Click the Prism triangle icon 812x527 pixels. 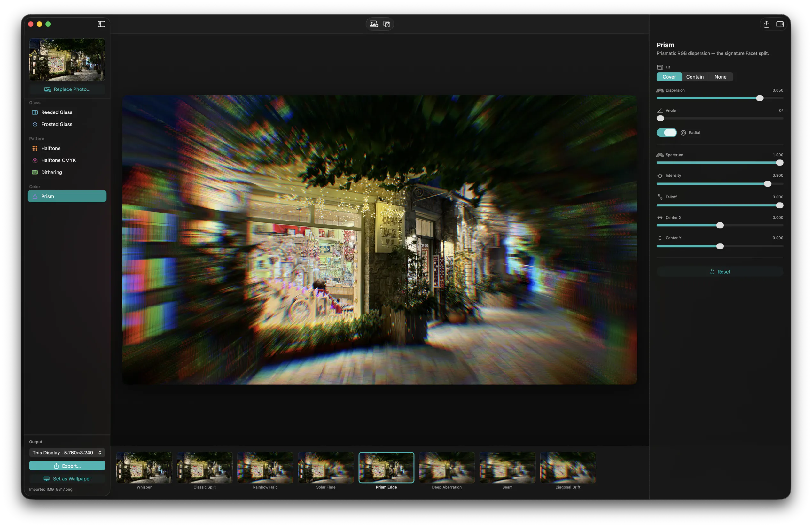pyautogui.click(x=35, y=196)
